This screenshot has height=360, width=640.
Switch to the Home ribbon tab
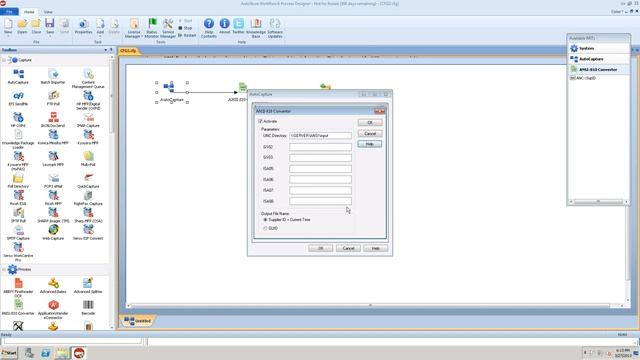[x=29, y=11]
